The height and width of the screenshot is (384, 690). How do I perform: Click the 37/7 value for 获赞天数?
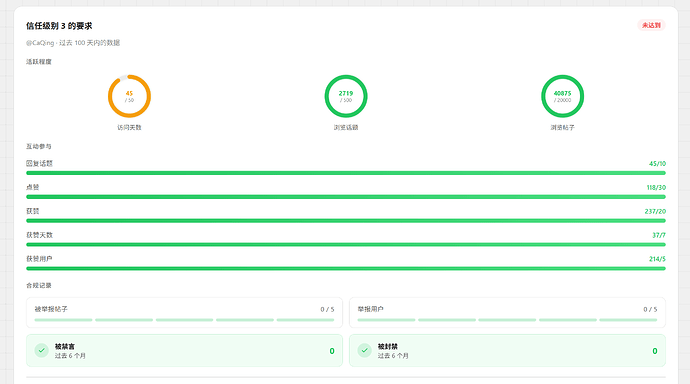click(x=659, y=235)
